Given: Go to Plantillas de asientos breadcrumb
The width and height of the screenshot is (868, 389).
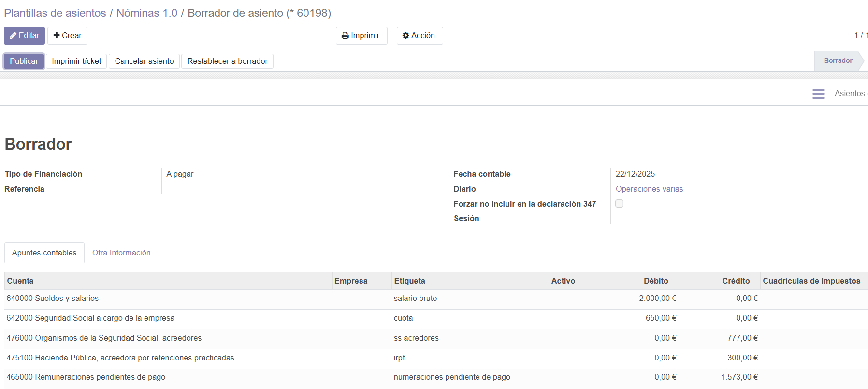Looking at the screenshot, I should (x=55, y=13).
